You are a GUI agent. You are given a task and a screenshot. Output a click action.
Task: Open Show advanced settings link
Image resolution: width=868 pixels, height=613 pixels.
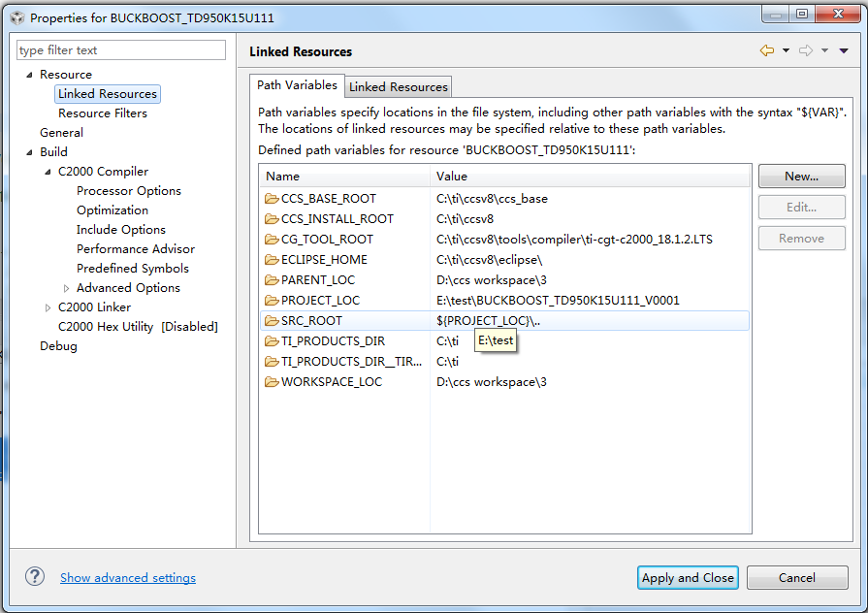coord(128,578)
